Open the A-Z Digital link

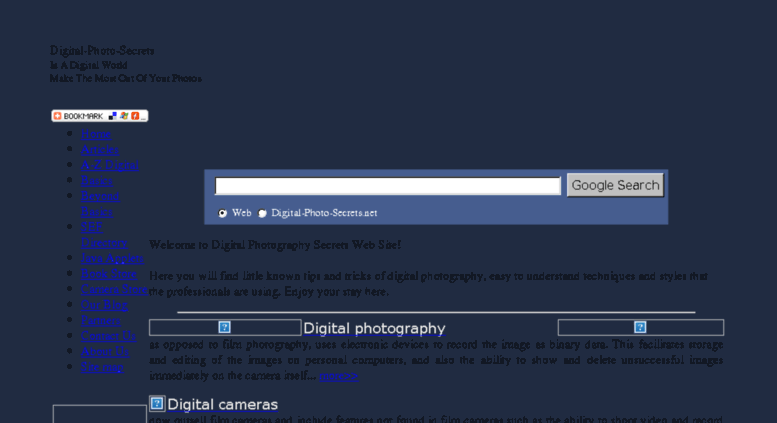[110, 165]
